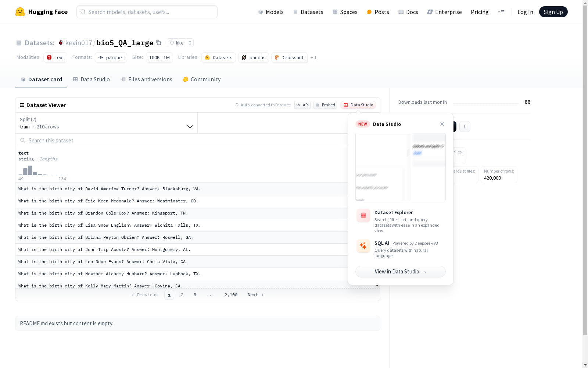Click the text column length histogram
The image size is (588, 368).
42,170
